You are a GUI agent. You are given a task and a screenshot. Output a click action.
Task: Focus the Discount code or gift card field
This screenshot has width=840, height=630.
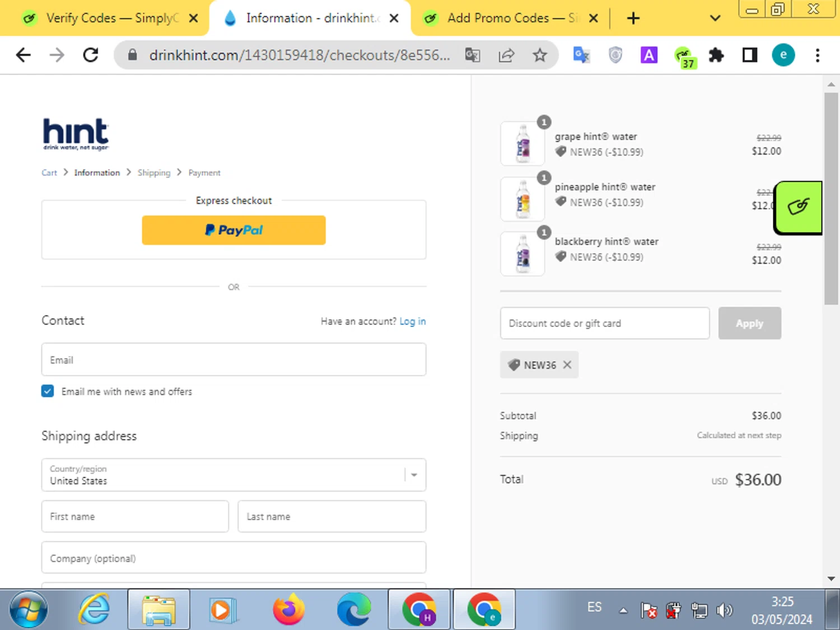pyautogui.click(x=605, y=323)
